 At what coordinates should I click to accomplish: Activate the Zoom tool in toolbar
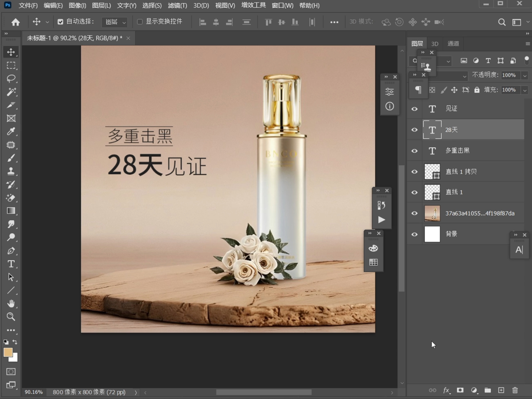coord(11,317)
